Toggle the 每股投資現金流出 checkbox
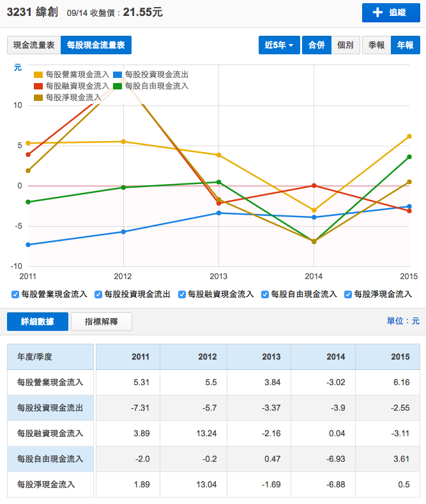This screenshot has height=504, width=426. coord(98,294)
